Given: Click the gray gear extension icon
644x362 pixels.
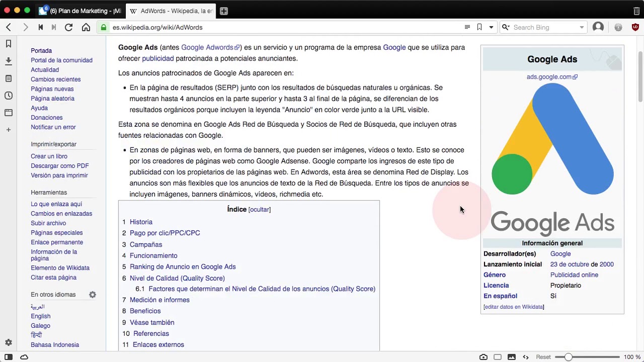Looking at the screenshot, I should click(x=618, y=27).
